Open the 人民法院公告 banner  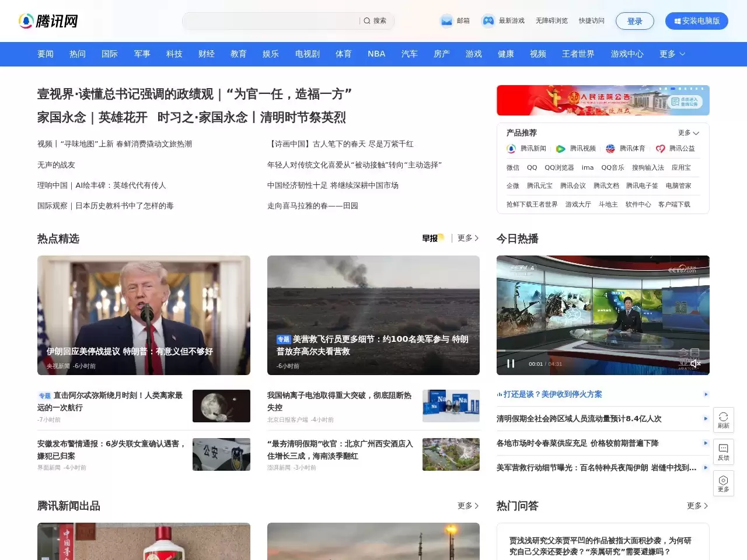603,100
